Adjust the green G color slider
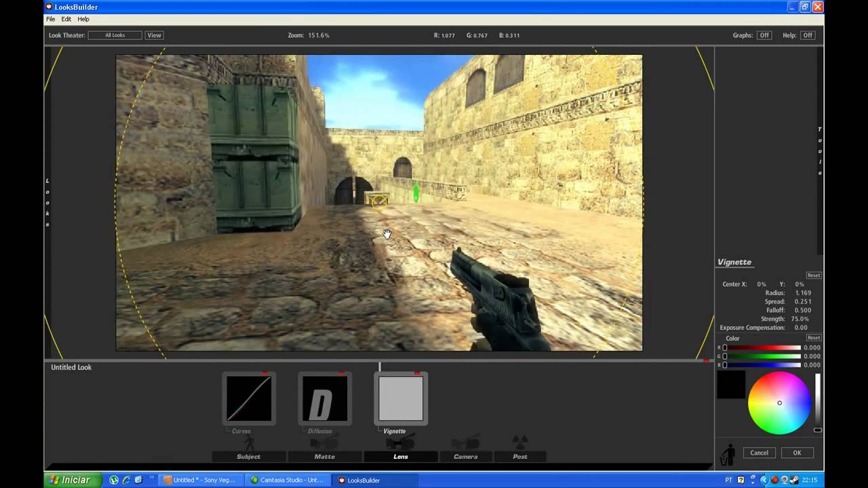The image size is (868, 488). point(762,356)
